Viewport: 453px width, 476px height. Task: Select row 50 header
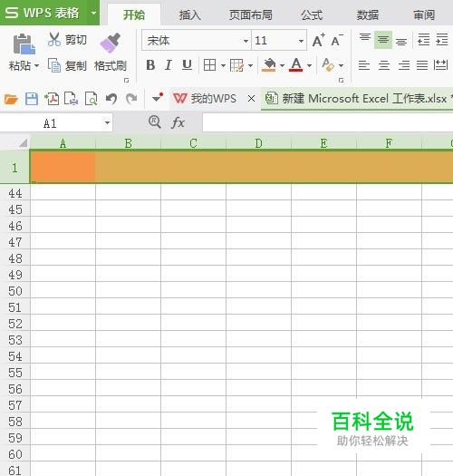(x=15, y=291)
